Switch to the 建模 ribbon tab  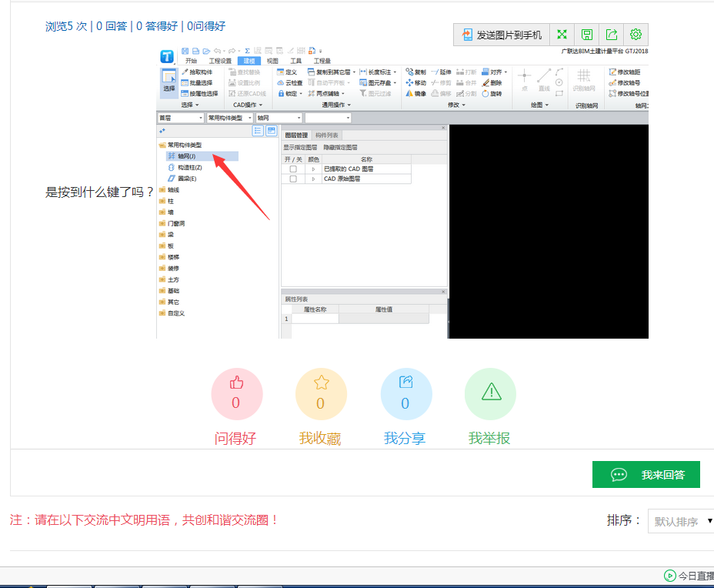click(249, 61)
